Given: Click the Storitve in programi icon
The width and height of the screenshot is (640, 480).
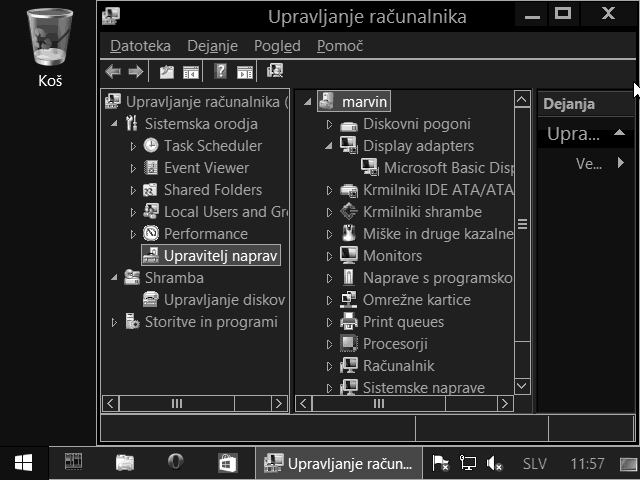Looking at the screenshot, I should point(132,322).
